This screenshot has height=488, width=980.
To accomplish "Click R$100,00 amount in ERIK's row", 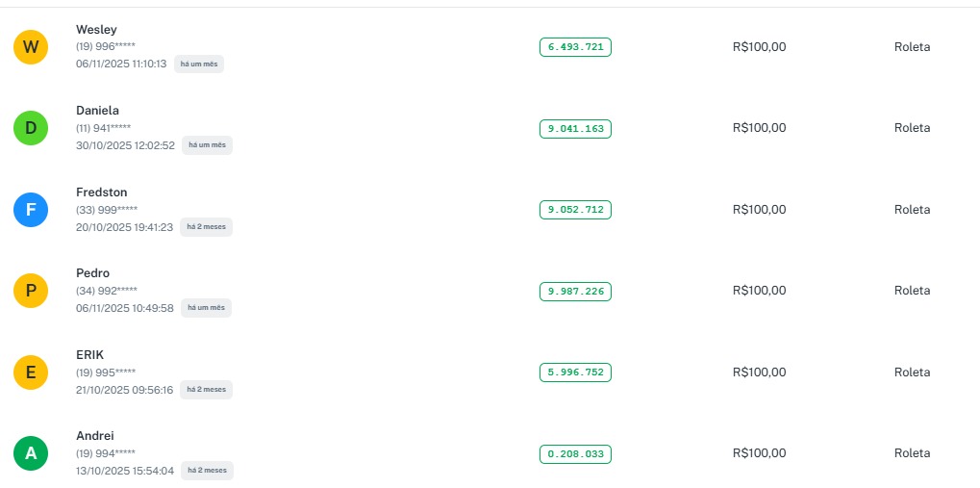I will 759,372.
